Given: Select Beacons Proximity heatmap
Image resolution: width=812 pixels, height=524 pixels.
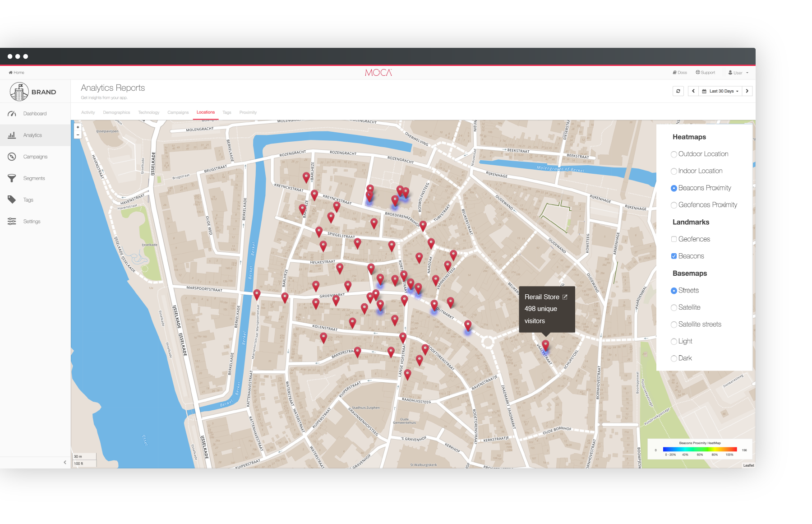Looking at the screenshot, I should (674, 188).
